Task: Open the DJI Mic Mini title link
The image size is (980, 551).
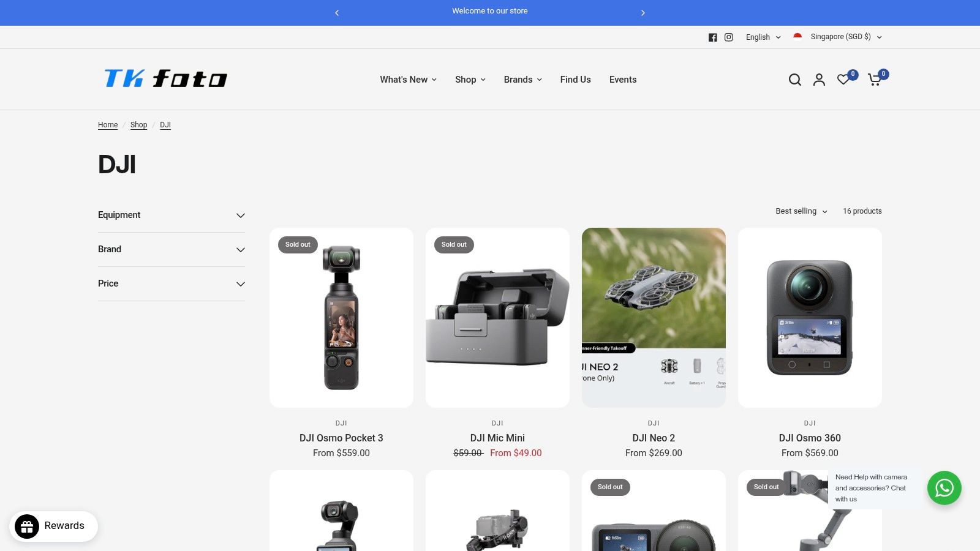Action: coord(497,438)
